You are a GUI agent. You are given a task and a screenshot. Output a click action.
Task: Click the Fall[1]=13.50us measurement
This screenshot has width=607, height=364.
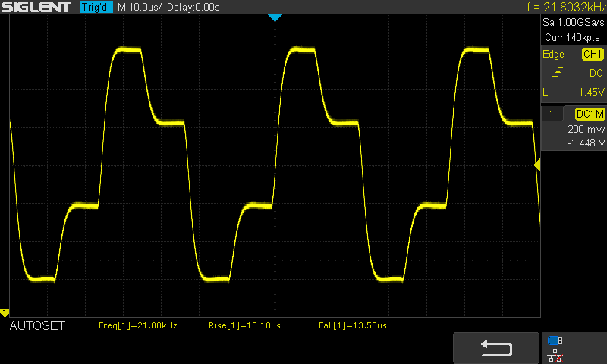352,326
